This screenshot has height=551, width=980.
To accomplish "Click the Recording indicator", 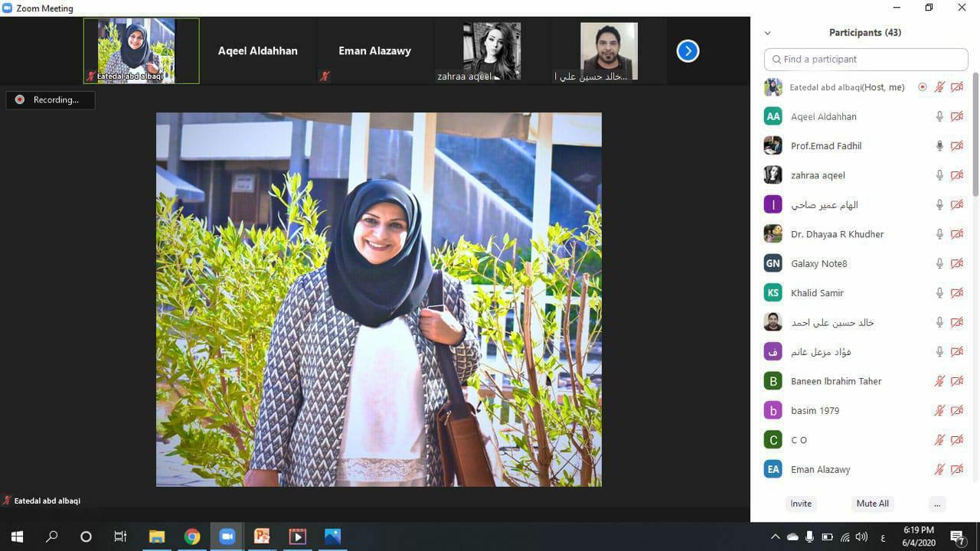I will point(51,99).
